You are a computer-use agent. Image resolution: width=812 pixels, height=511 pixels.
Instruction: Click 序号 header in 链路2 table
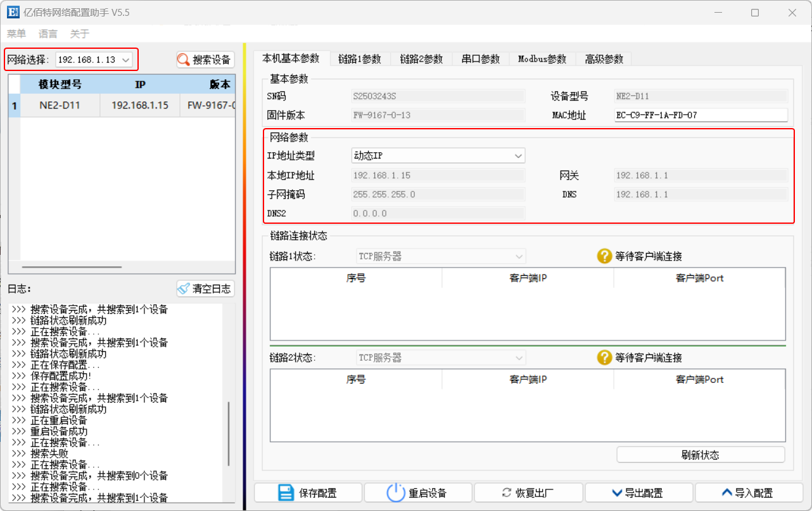(x=356, y=379)
